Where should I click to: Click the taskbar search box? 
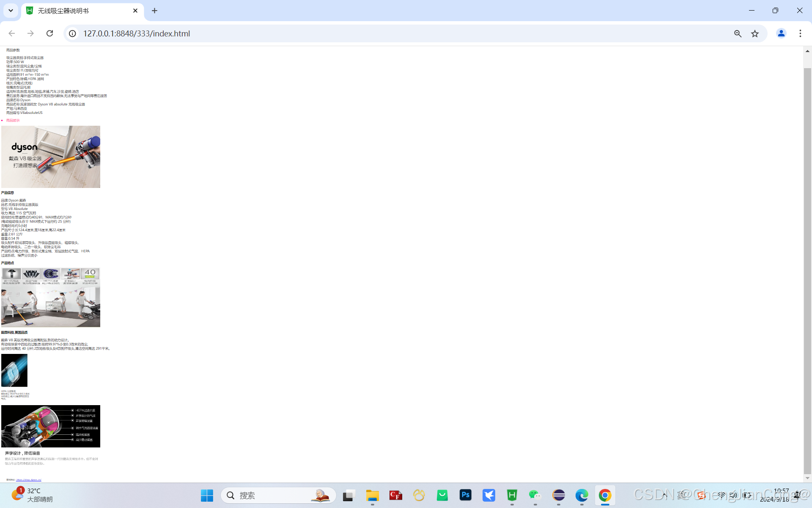[x=278, y=495]
